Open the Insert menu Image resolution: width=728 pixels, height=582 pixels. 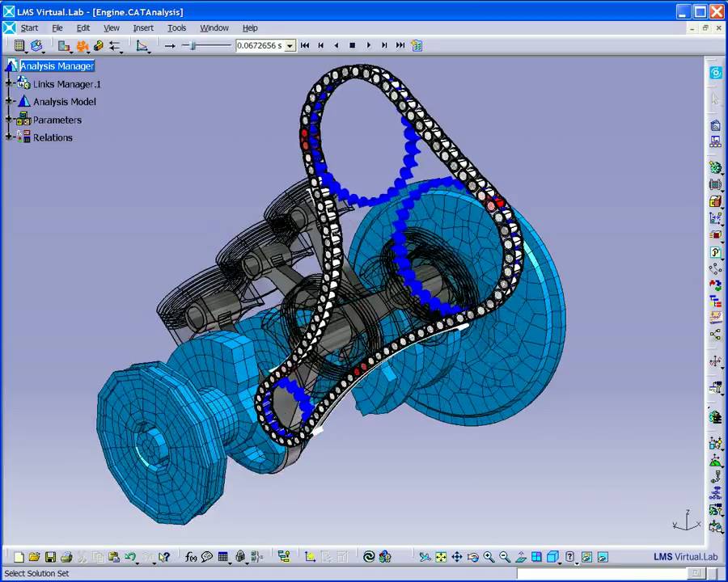point(143,27)
